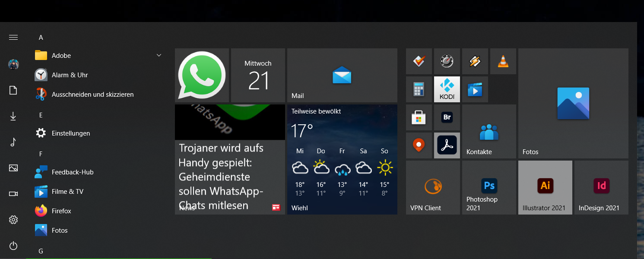Open Photoshop 2021
Image resolution: width=644 pixels, height=259 pixels.
point(489,187)
